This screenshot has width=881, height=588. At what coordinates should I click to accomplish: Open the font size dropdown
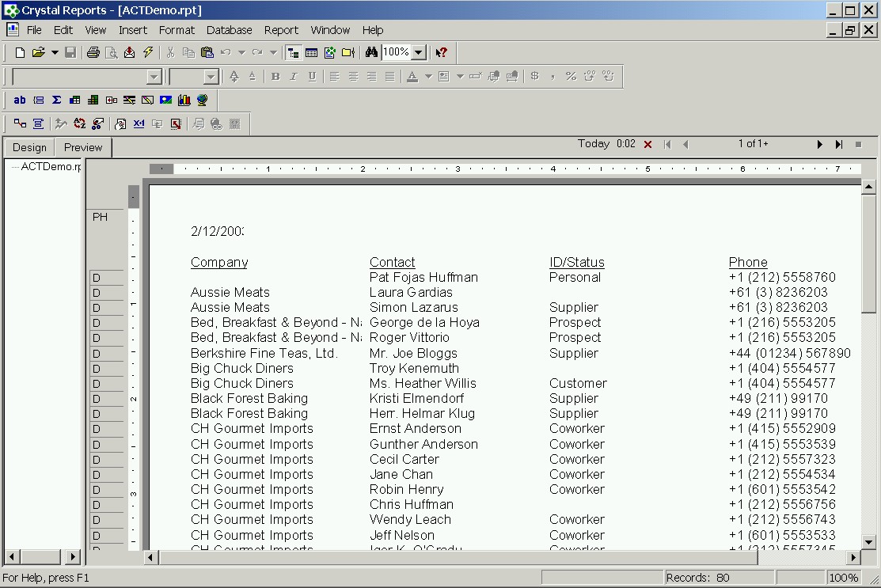point(211,77)
